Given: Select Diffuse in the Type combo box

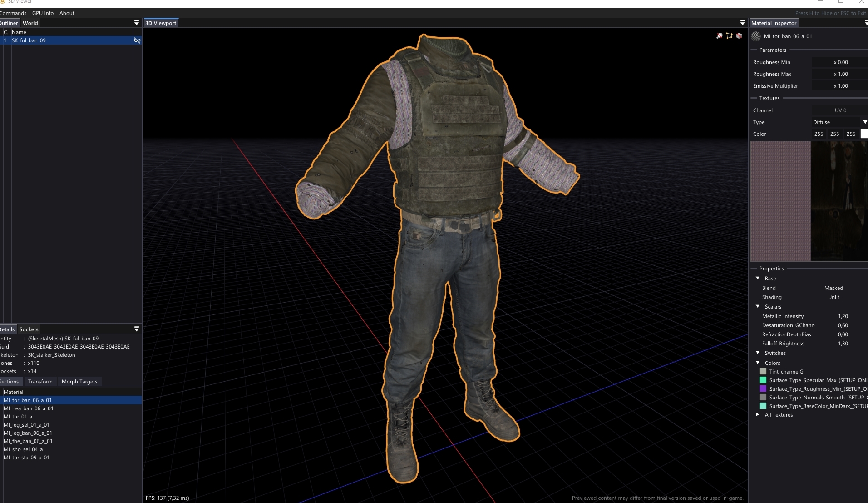Looking at the screenshot, I should (836, 122).
